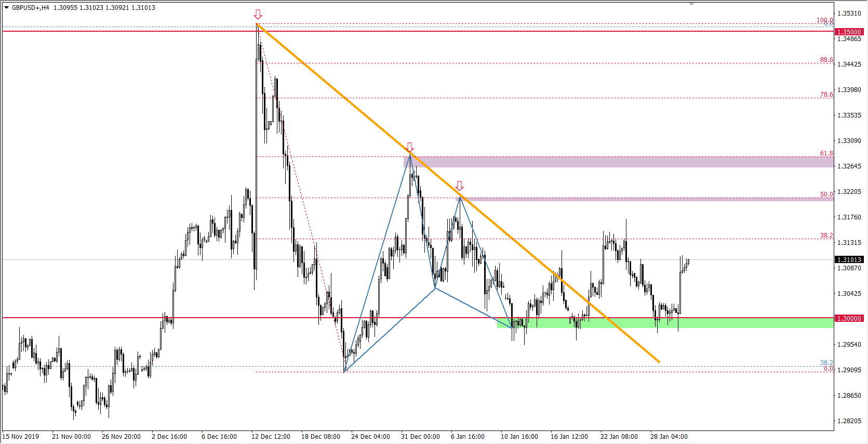
Task: Select the pink arrow at the 61.8 peak
Action: coord(410,147)
